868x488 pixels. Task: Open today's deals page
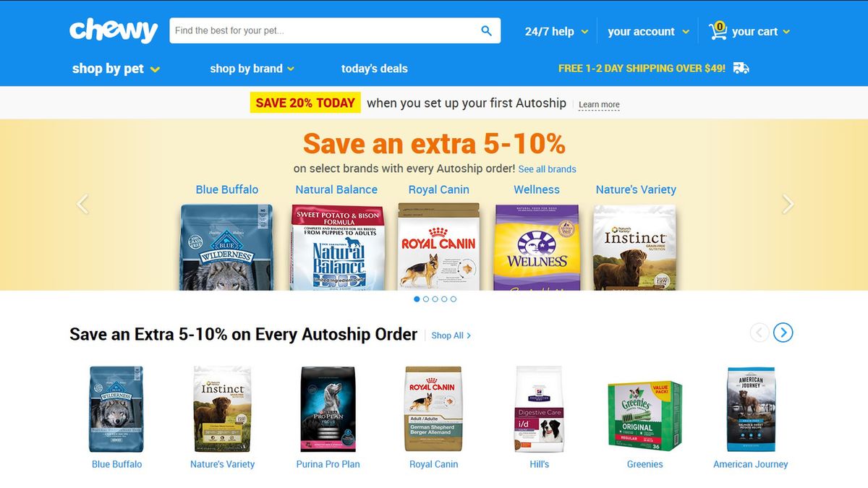point(375,69)
